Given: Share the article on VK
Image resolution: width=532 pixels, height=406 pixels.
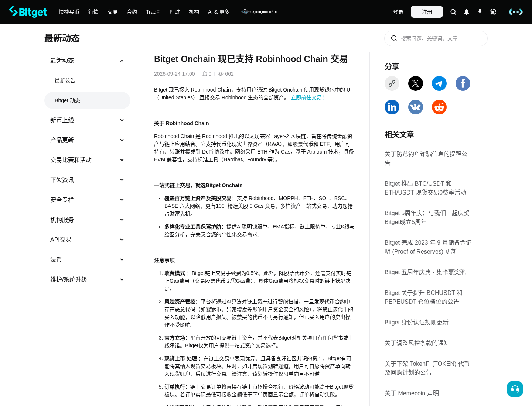Looking at the screenshot, I should 416,107.
